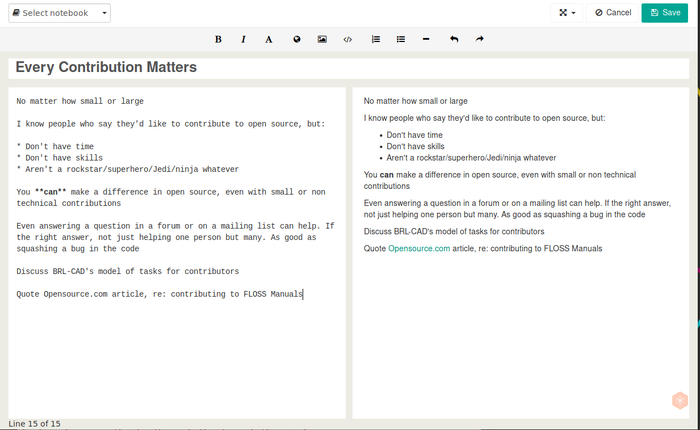Image resolution: width=700 pixels, height=430 pixels.
Task: Insert a hyperlink with globe icon
Action: coord(296,39)
